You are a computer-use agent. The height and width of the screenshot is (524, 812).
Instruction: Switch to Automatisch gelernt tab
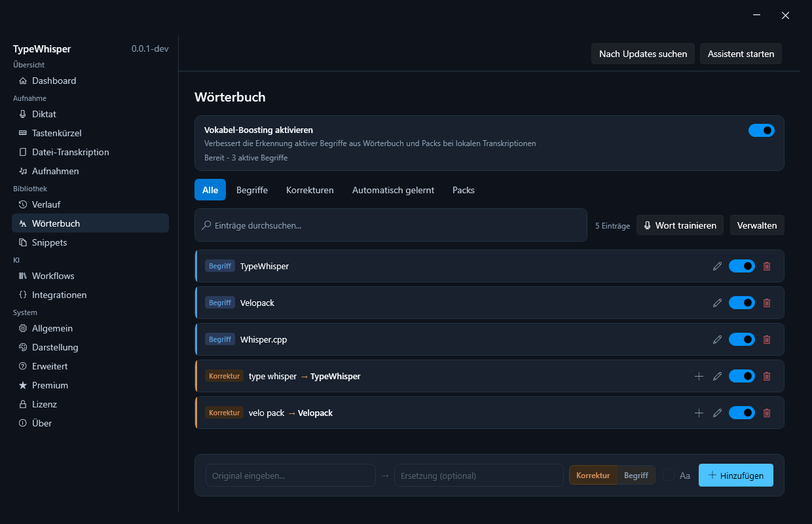click(393, 190)
